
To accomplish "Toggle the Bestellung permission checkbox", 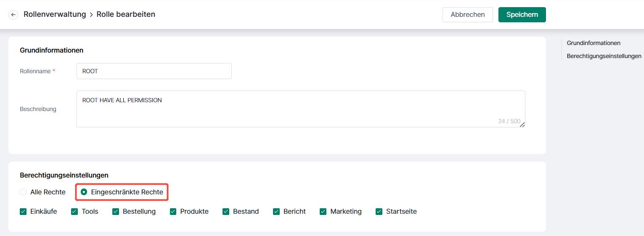I will (x=116, y=212).
